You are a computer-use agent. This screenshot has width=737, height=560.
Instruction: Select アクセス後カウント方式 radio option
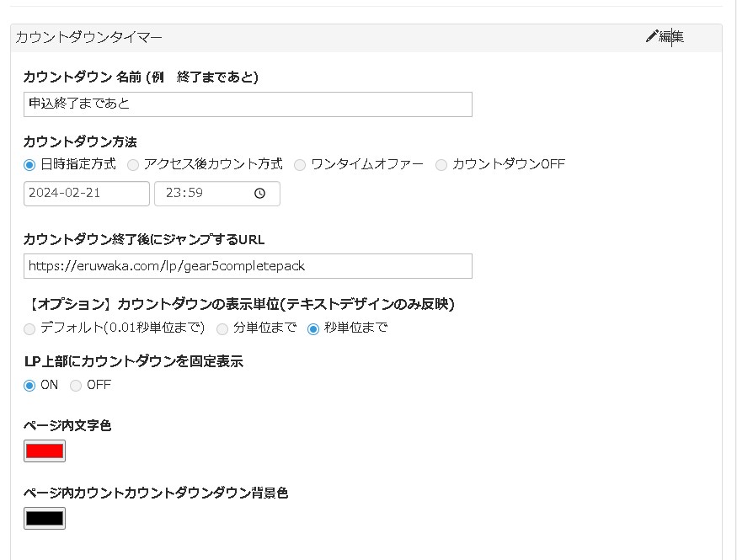click(133, 165)
